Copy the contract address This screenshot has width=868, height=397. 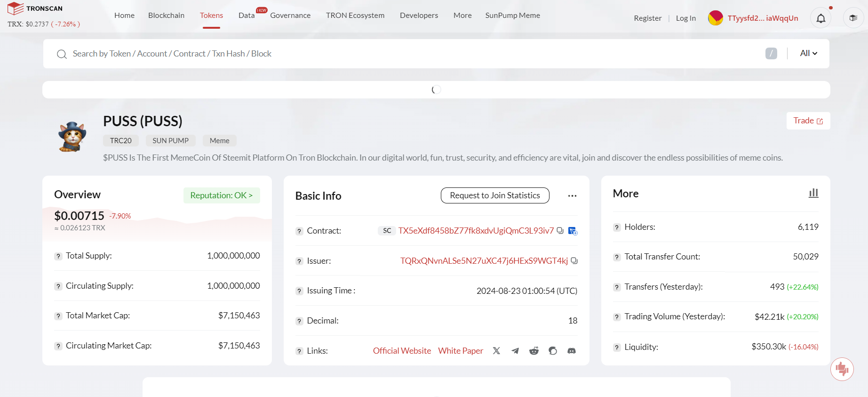pyautogui.click(x=560, y=230)
